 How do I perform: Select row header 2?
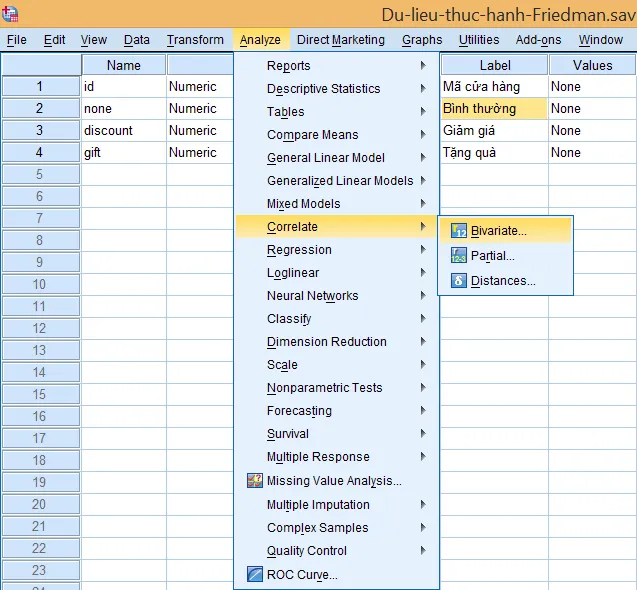click(41, 108)
